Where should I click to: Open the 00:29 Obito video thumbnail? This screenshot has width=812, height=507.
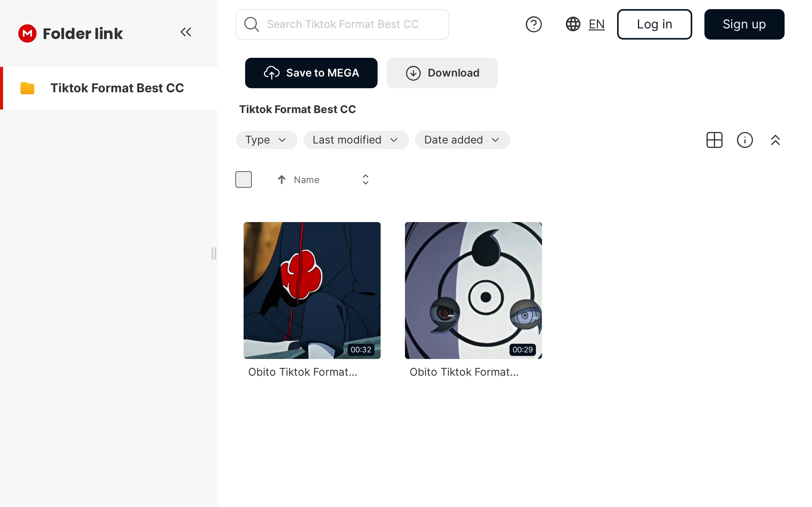coord(473,291)
